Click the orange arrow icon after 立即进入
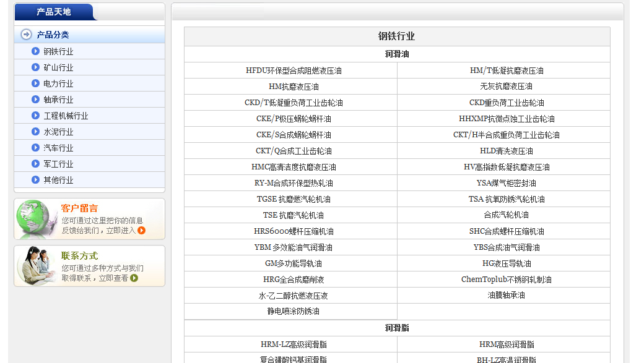 tap(142, 231)
